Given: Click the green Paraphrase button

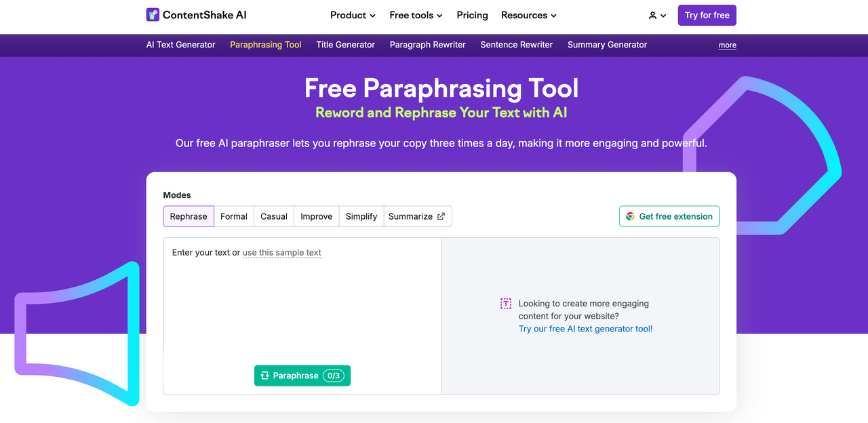Looking at the screenshot, I should point(302,376).
